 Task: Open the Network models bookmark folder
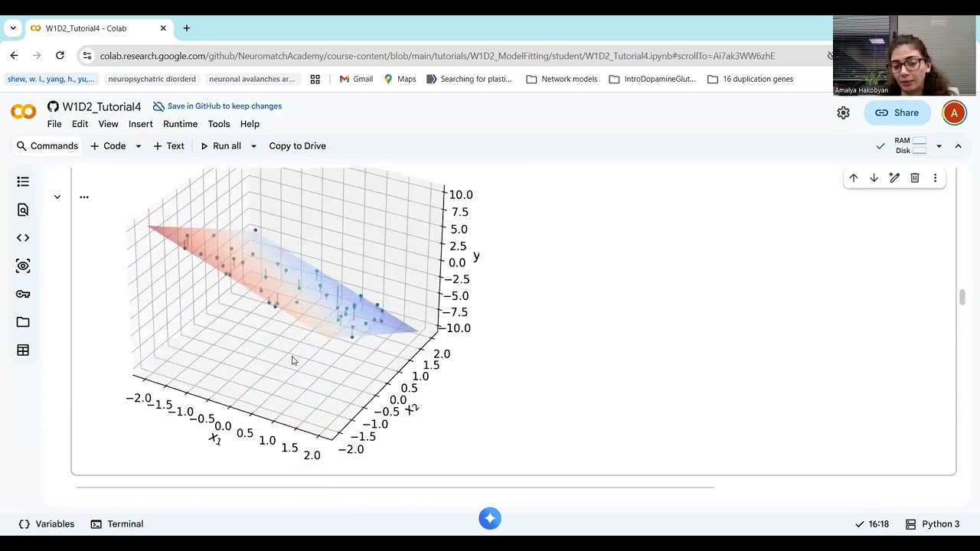point(561,79)
